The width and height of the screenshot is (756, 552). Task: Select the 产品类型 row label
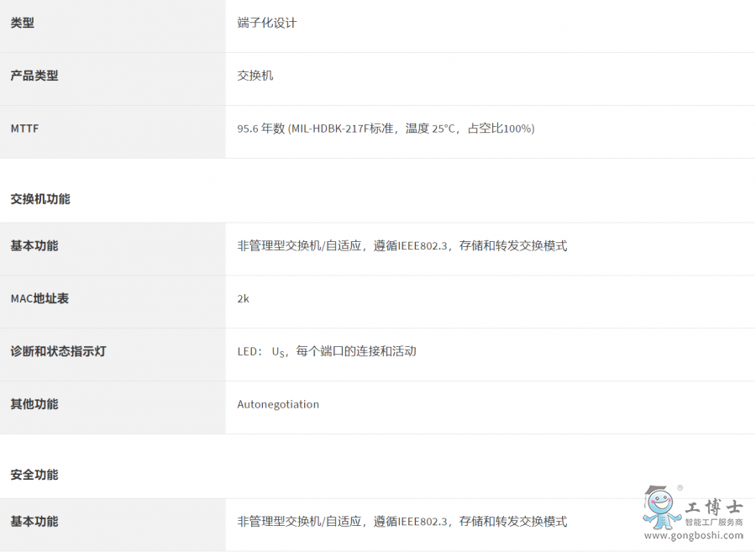tap(34, 76)
